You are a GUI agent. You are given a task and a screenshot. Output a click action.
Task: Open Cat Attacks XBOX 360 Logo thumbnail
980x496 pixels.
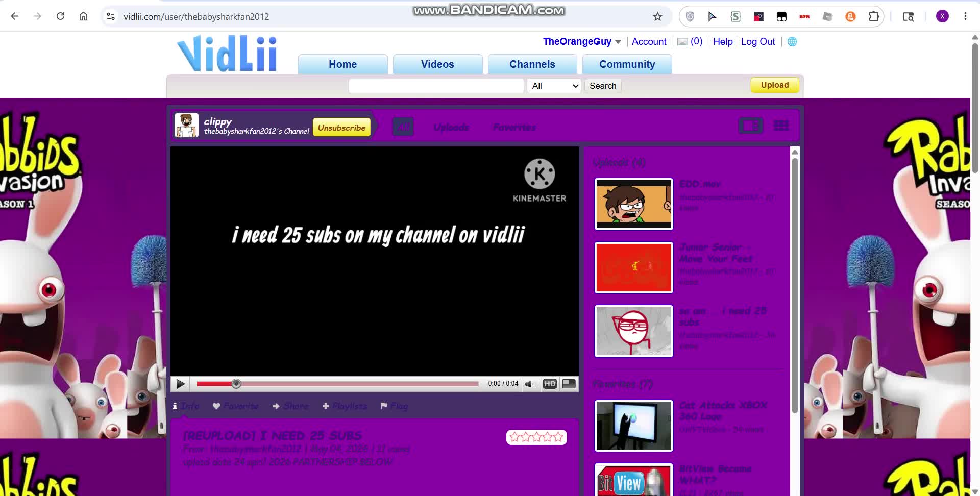click(x=634, y=426)
